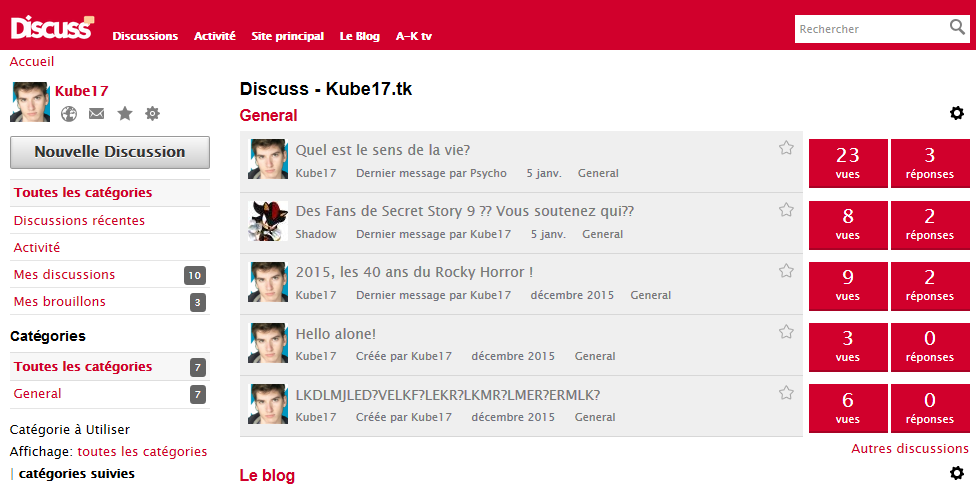
Task: Toggle bookmark star on Secret Story 9 discussion
Action: [786, 210]
